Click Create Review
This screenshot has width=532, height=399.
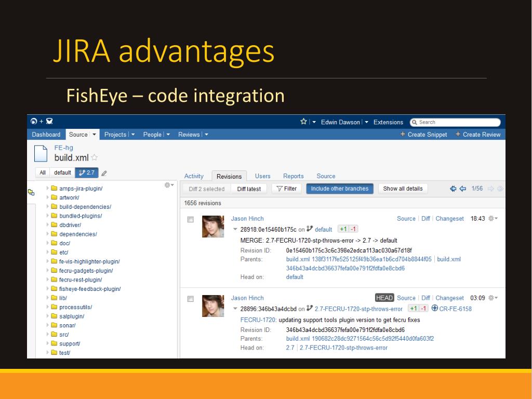[x=478, y=135]
